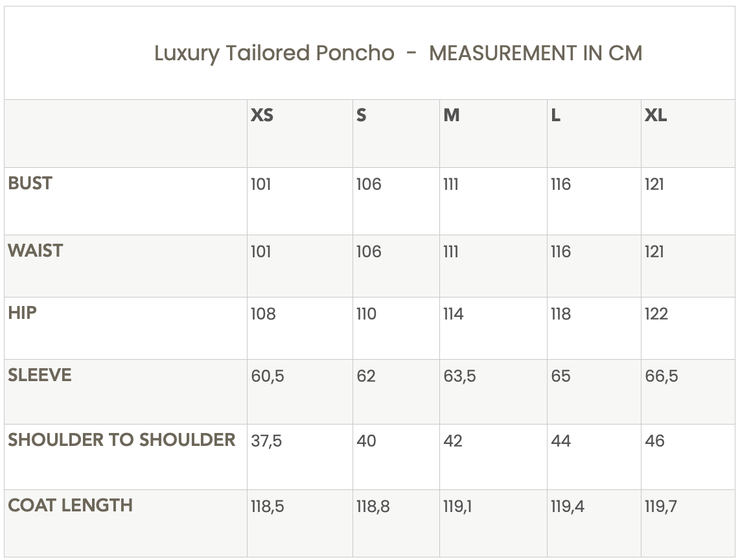Click the XS bust value 101
Screen dimensions: 740x560
(x=260, y=185)
